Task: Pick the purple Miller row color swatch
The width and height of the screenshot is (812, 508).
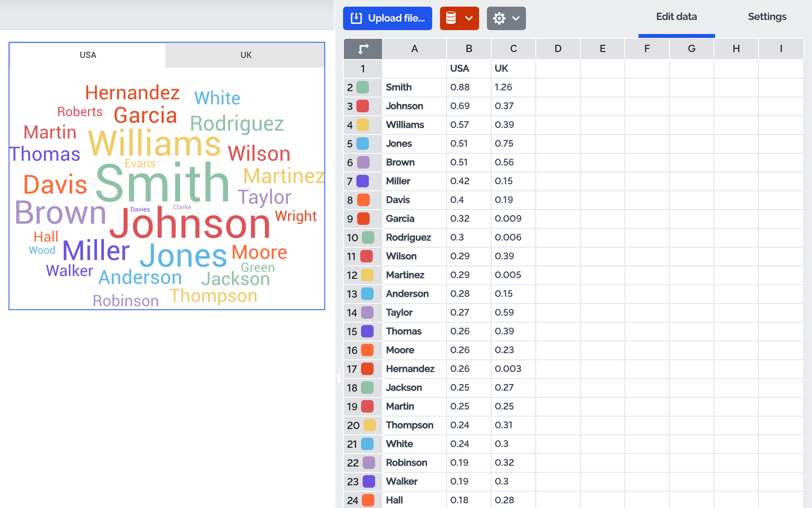Action: pos(363,181)
